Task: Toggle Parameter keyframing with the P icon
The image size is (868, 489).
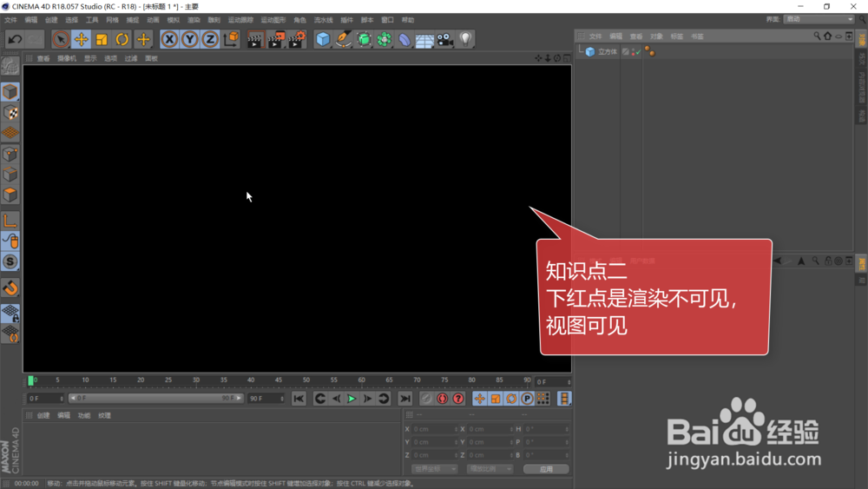Action: (527, 399)
